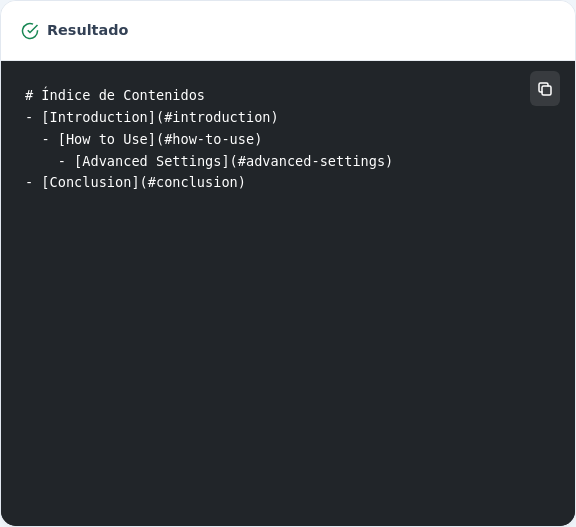Click the [Conclusion] link text

pyautogui.click(x=90, y=182)
